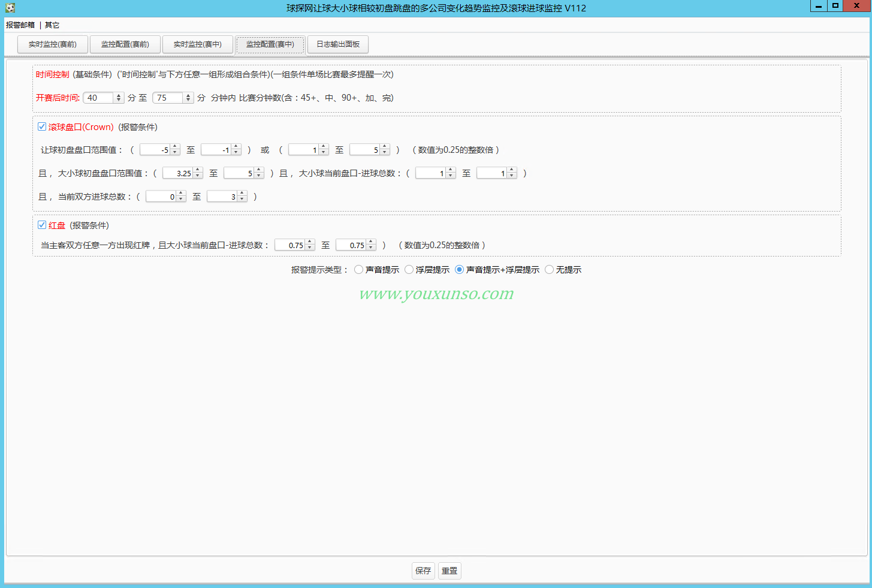Click the 红盘 minimum field showing 0.75

(290, 245)
